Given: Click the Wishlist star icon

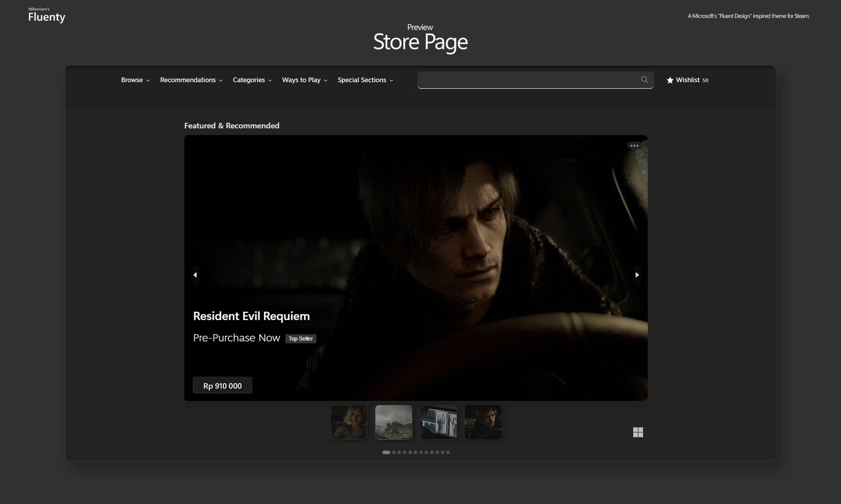Looking at the screenshot, I should (670, 80).
